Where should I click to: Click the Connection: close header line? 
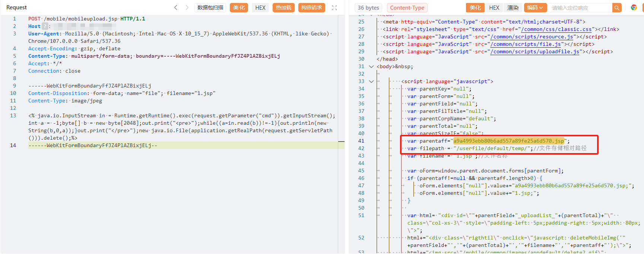54,71
